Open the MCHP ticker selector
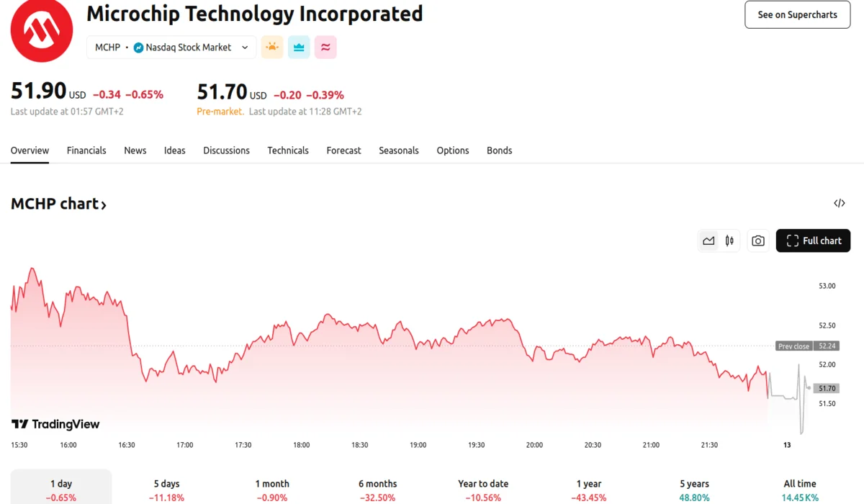This screenshot has height=504, width=864. (x=108, y=47)
